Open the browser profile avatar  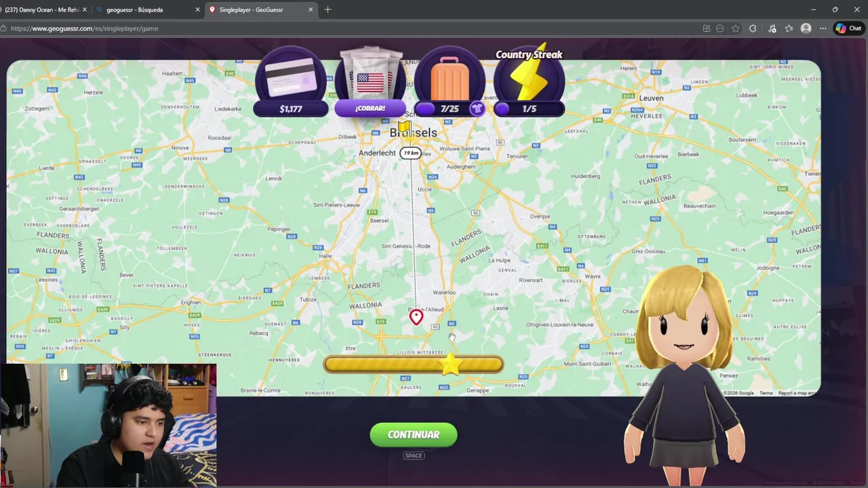pos(806,28)
